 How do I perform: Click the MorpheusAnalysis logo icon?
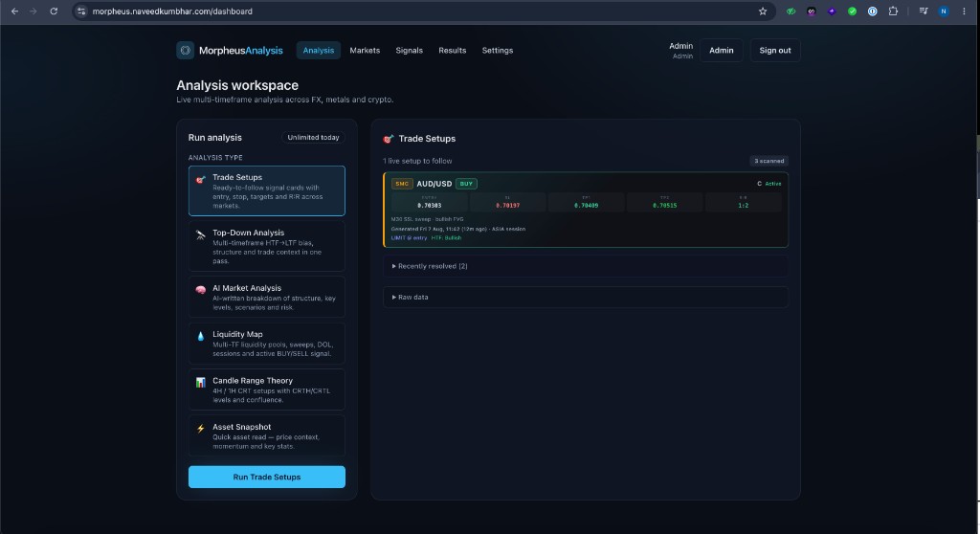(x=185, y=50)
